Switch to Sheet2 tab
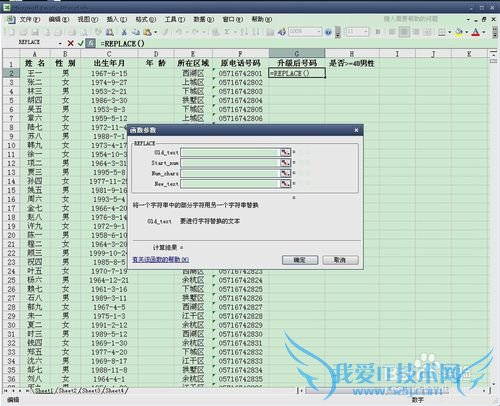This screenshot has width=500, height=406. 67,390
